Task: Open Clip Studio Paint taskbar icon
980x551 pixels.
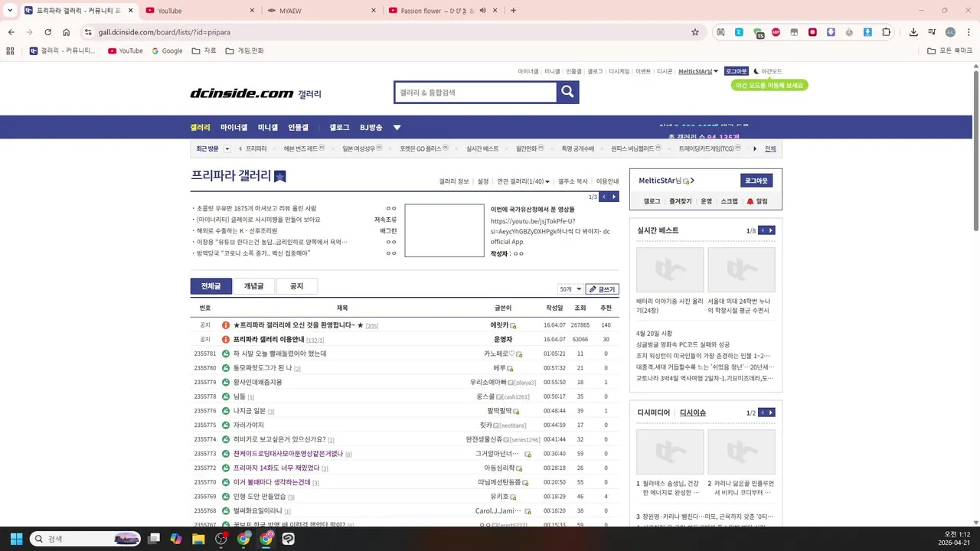Action: (288, 539)
